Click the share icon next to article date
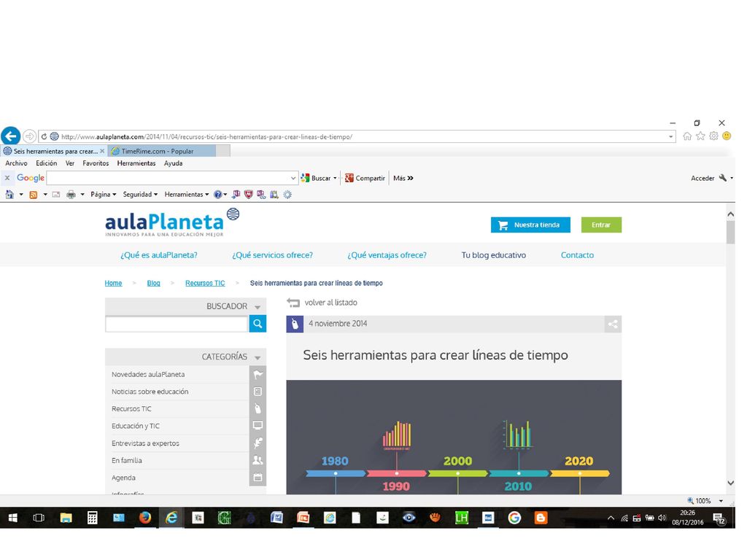 613,324
